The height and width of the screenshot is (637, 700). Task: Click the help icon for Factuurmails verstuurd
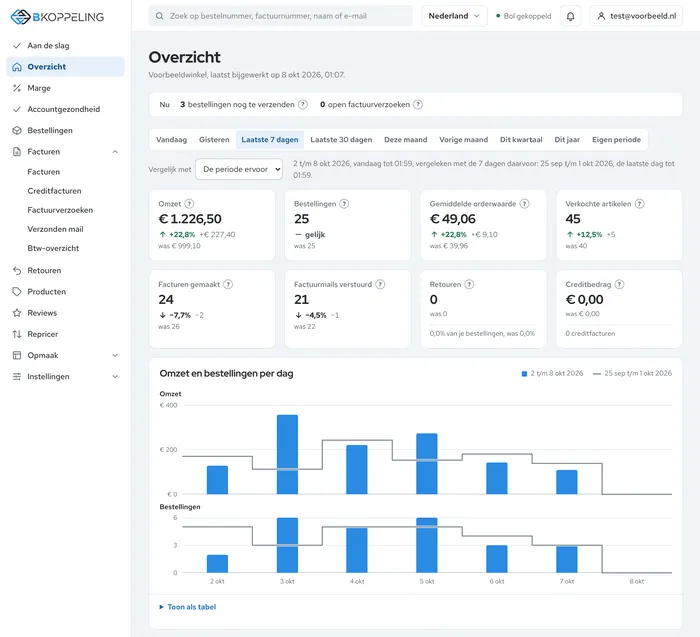click(x=380, y=284)
